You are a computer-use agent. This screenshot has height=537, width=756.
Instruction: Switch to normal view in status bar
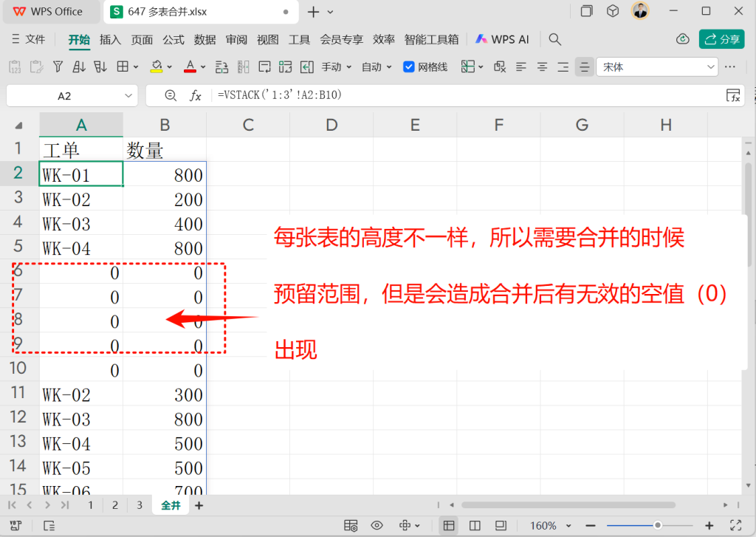449,525
